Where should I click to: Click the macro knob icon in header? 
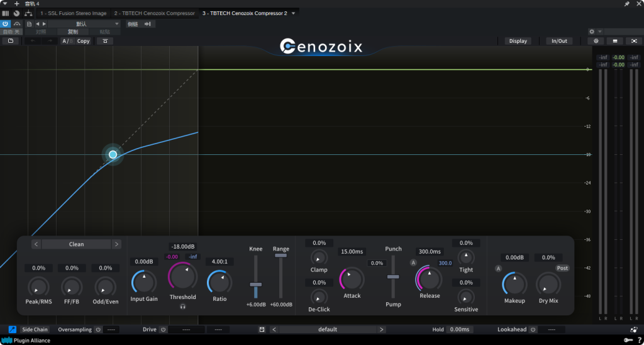[x=16, y=13]
